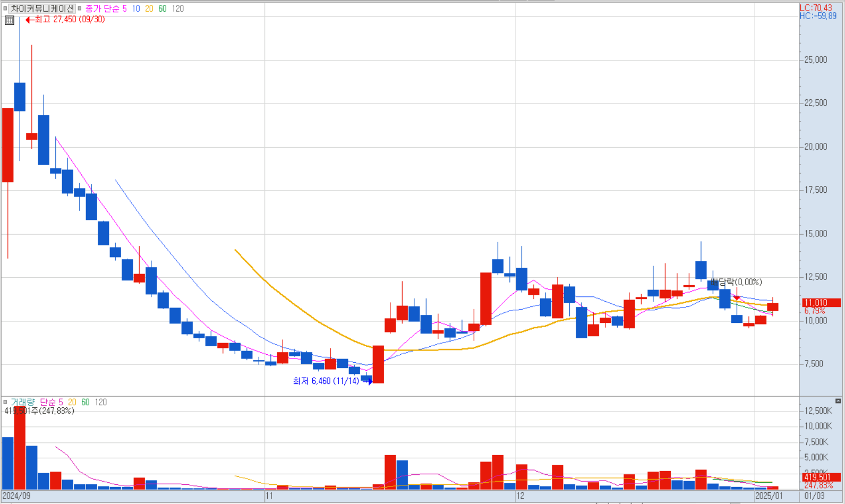Select the price 20-period MA legend
Screen dimensions: 845x504
pyautogui.click(x=149, y=8)
